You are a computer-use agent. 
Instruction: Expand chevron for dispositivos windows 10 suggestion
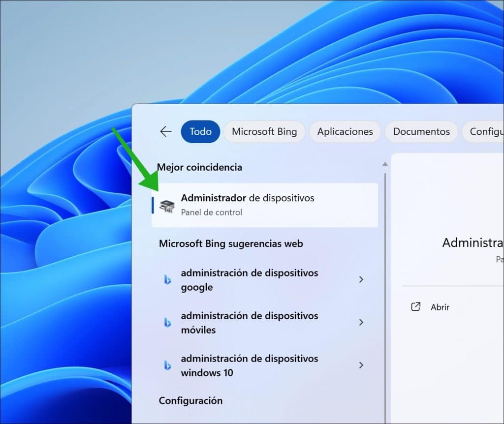pyautogui.click(x=361, y=365)
